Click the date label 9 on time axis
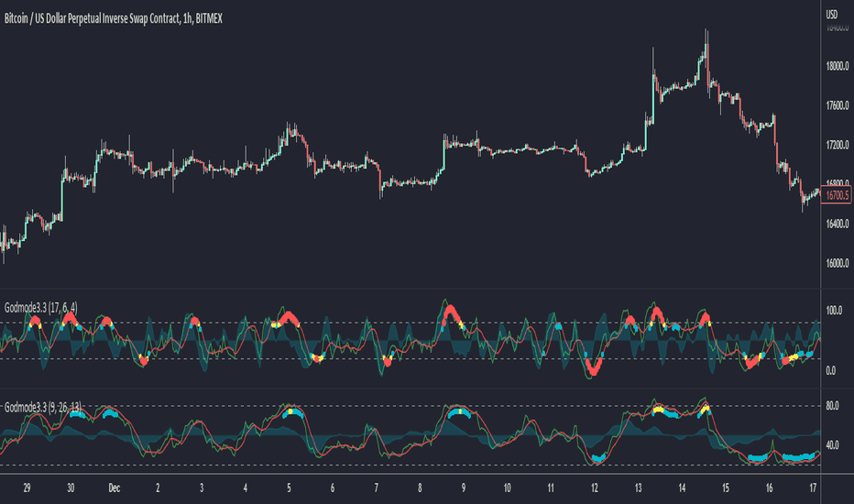This screenshot has width=854, height=504. point(464,488)
